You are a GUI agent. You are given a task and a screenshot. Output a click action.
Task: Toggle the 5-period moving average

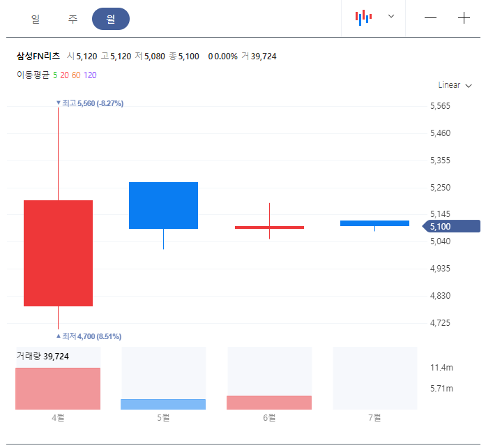click(x=55, y=75)
